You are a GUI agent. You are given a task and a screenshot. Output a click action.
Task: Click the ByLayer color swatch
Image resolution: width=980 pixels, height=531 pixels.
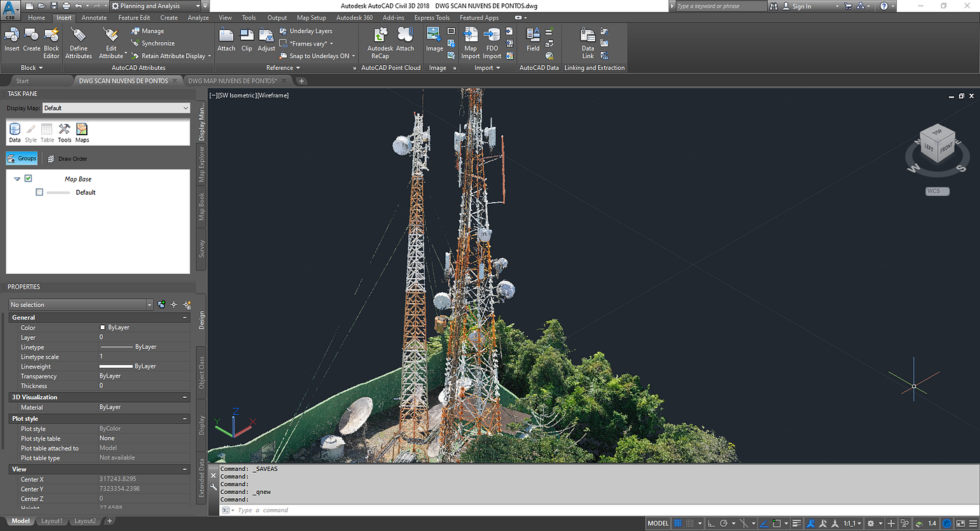(102, 327)
